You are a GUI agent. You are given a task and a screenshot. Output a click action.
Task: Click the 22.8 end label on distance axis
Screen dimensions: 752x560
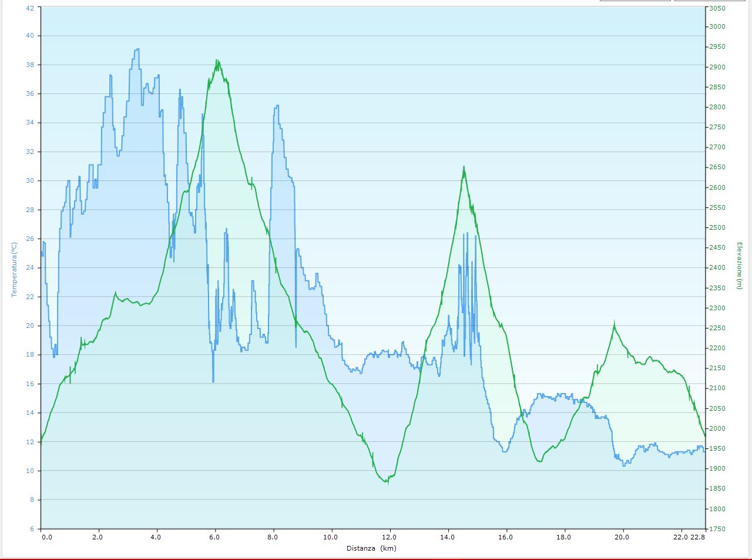(x=698, y=536)
